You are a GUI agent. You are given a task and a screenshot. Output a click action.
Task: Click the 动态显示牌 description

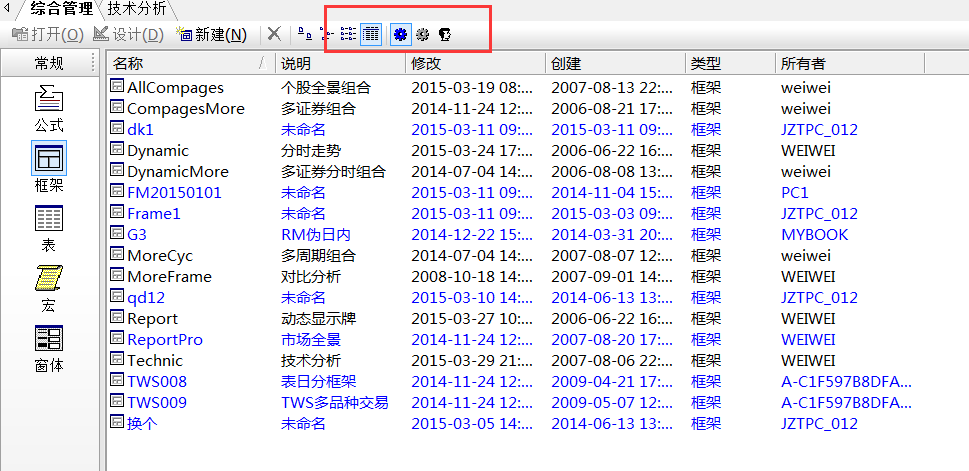[x=318, y=318]
